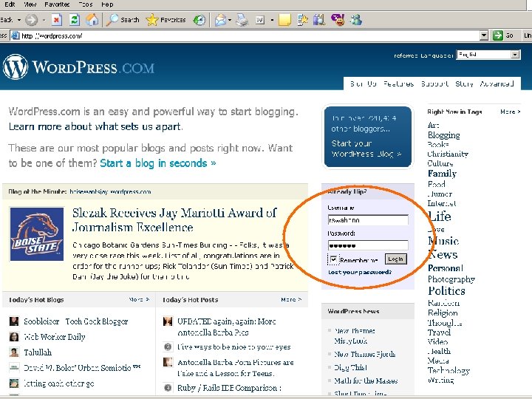Refresh the page with the Refresh icon
Image resolution: width=532 pixels, height=399 pixels.
point(75,20)
